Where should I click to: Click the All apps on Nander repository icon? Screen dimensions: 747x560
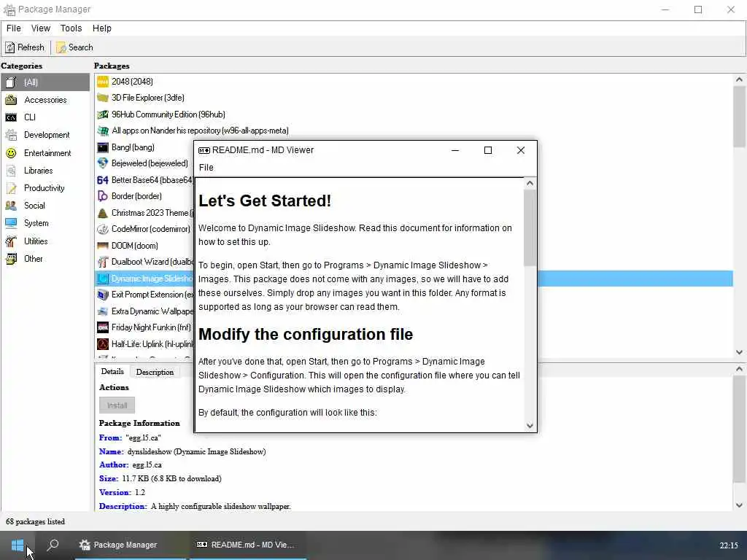pos(102,131)
